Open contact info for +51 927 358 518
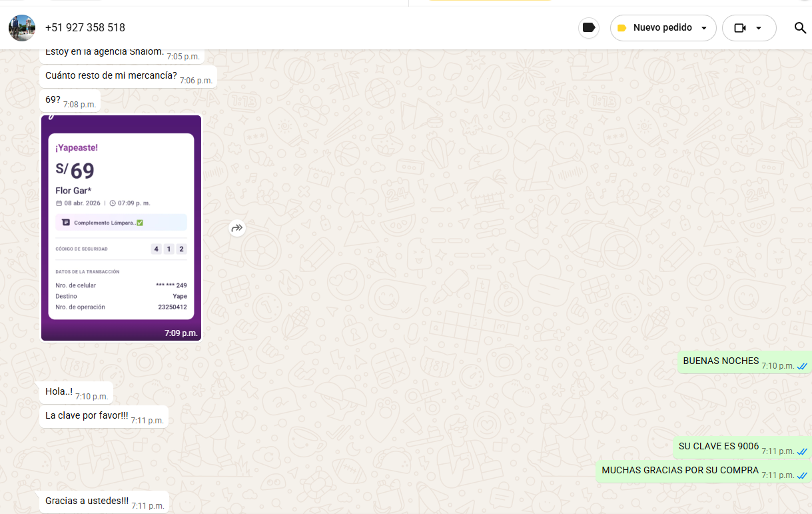812x514 pixels. 85,28
